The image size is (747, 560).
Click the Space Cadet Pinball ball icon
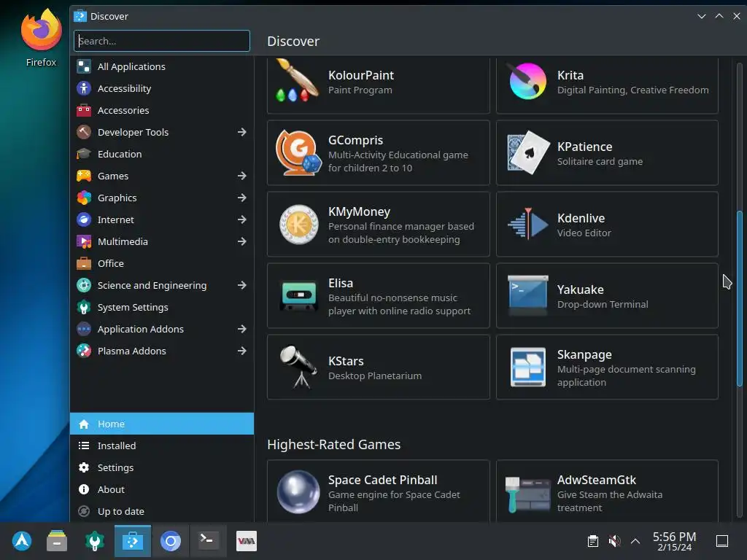[x=298, y=492]
